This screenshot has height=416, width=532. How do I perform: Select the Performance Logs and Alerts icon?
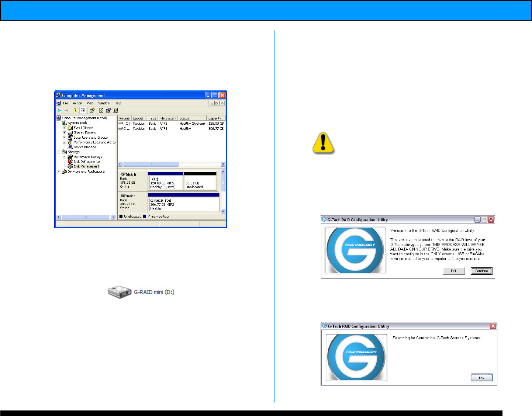70,142
